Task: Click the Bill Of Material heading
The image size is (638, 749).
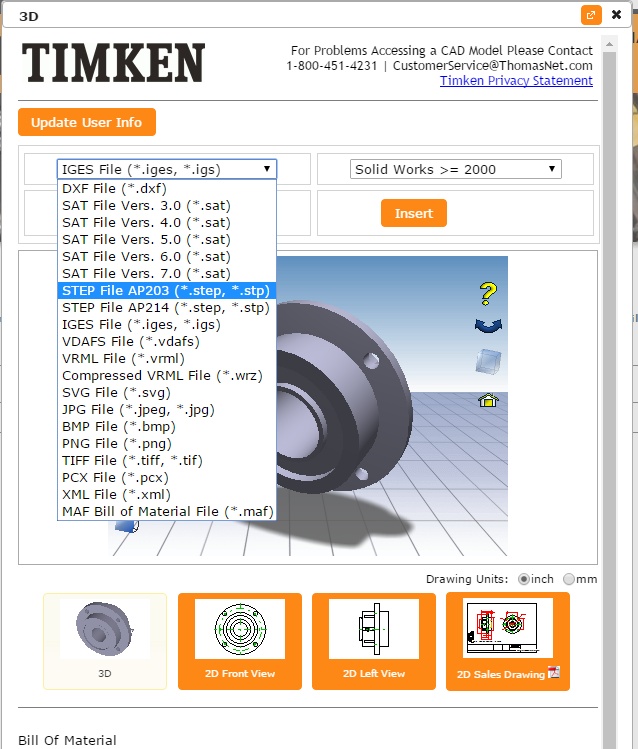Action: (67, 740)
